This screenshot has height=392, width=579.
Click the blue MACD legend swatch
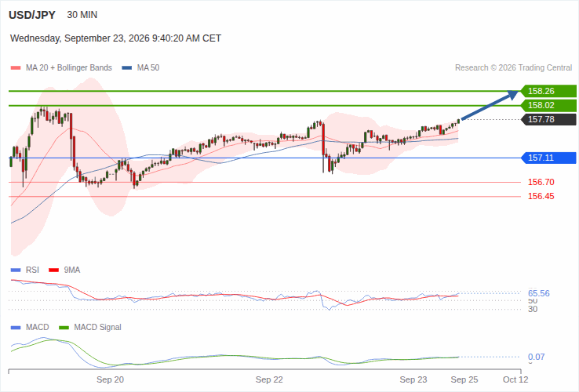point(16,328)
